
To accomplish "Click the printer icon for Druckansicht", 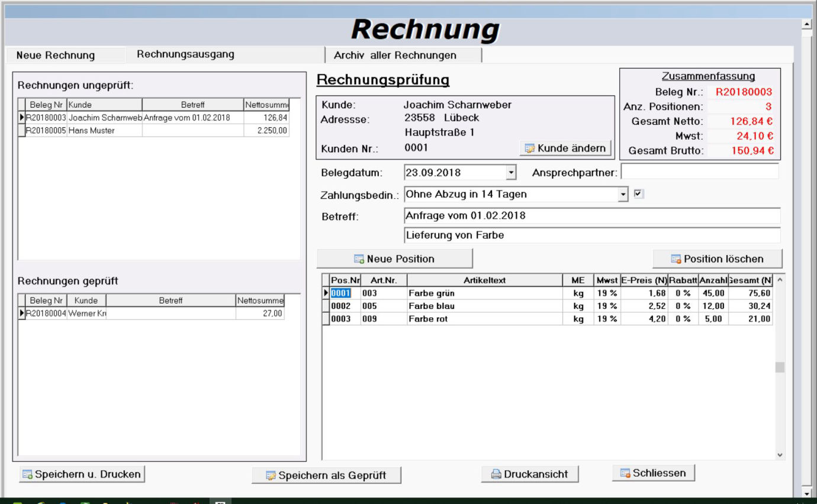I will click(496, 474).
